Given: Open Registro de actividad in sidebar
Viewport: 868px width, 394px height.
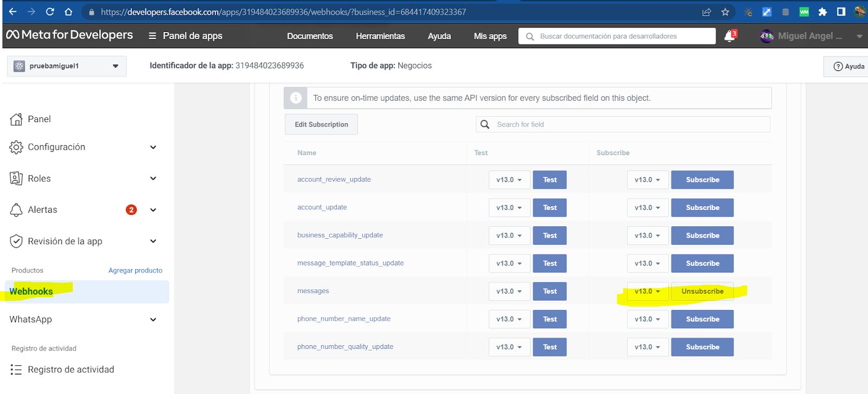Looking at the screenshot, I should [71, 370].
